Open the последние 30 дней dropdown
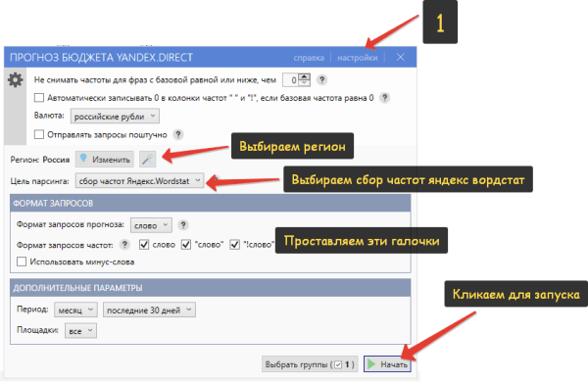The width and height of the screenshot is (588, 382). click(149, 310)
